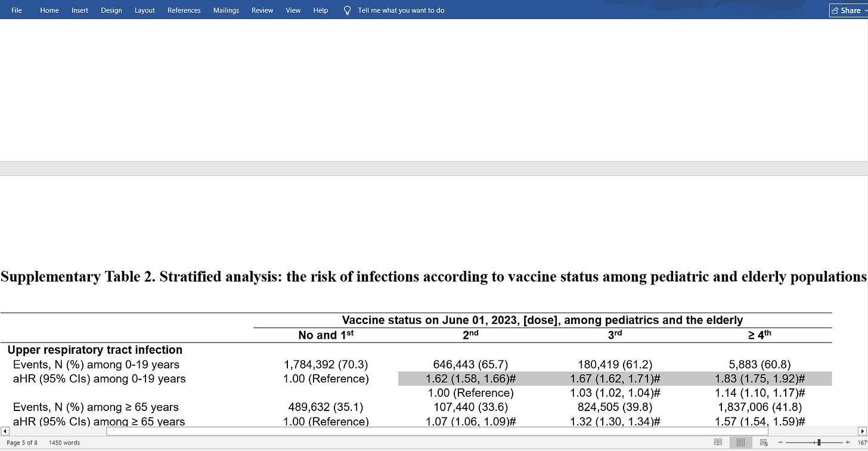Image resolution: width=868 pixels, height=451 pixels.
Task: Open the Help tab
Action: click(x=321, y=10)
